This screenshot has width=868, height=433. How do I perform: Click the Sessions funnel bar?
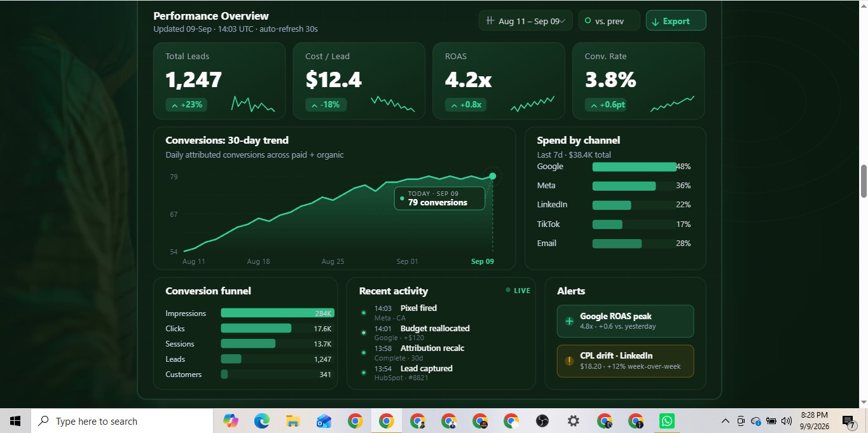[x=248, y=343]
